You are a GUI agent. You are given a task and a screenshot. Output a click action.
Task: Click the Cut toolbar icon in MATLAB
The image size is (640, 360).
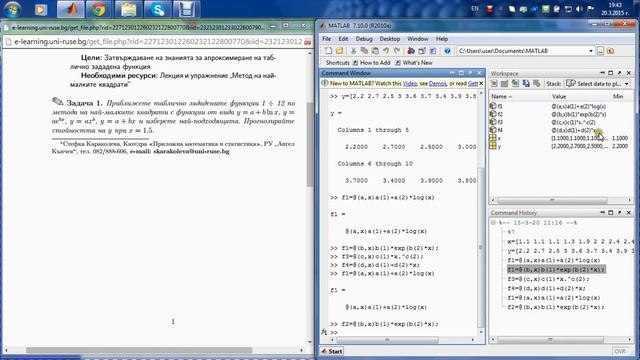click(353, 51)
